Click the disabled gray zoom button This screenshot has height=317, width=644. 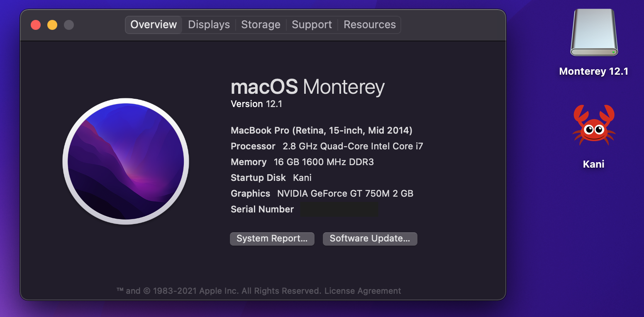click(x=69, y=25)
